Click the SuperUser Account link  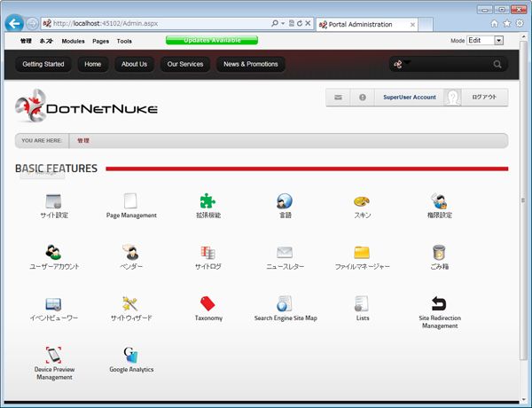(409, 98)
